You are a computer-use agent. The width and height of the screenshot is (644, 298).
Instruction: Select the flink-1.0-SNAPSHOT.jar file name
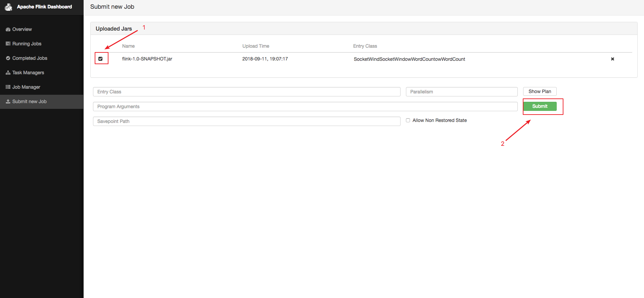147,59
